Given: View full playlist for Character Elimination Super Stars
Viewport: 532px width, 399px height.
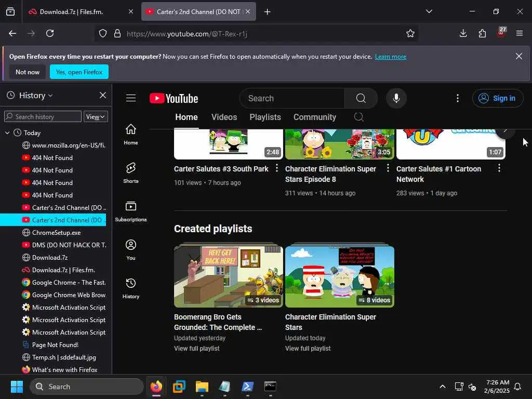Looking at the screenshot, I should (x=308, y=349).
